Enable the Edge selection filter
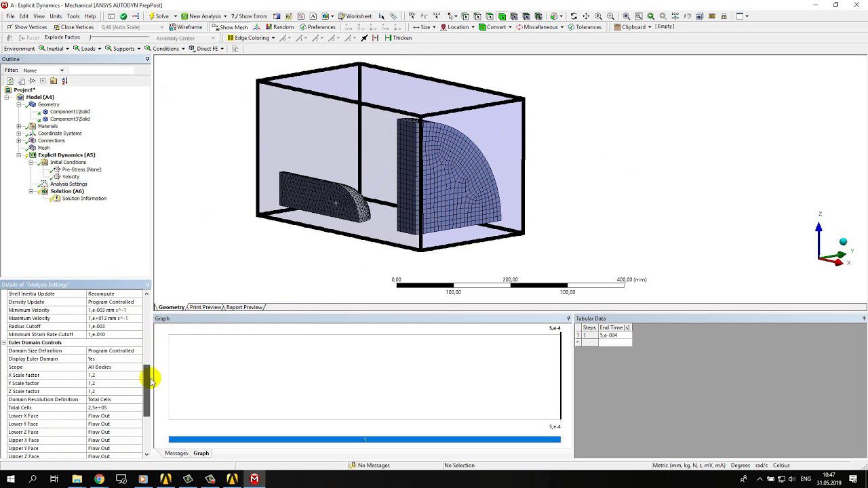868x488 pixels. pos(477,16)
